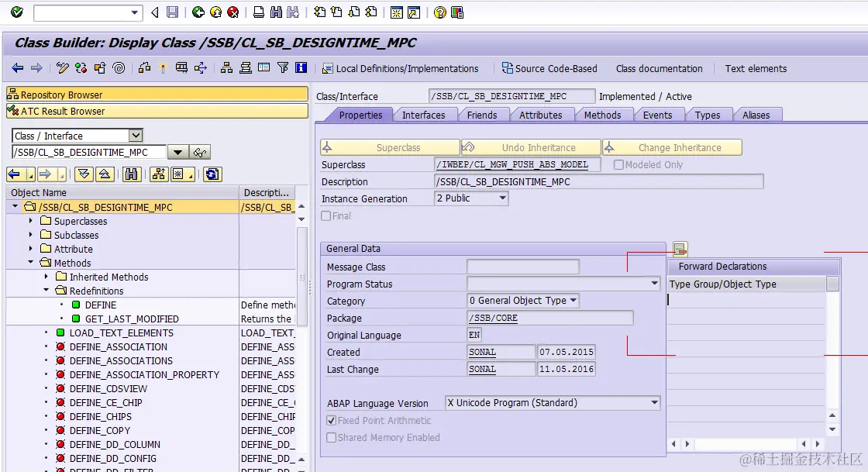Click the blue Information icon
Screen dimensions: 868x472
[301, 68]
